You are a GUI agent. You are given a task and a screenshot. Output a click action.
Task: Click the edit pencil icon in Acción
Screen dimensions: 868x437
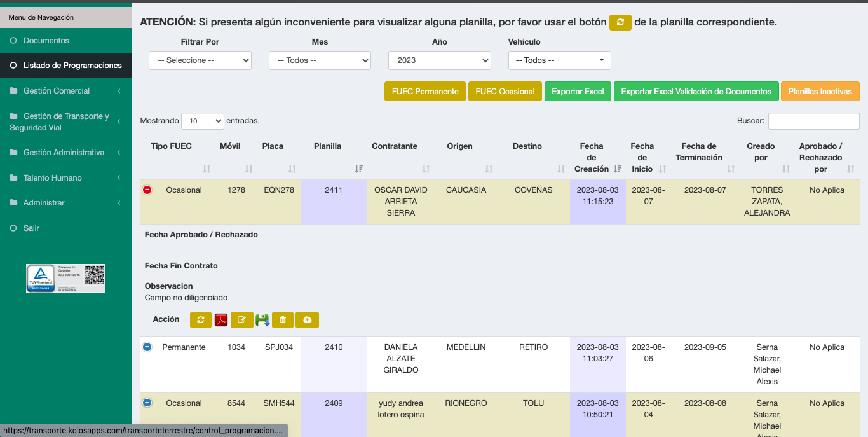tap(241, 320)
